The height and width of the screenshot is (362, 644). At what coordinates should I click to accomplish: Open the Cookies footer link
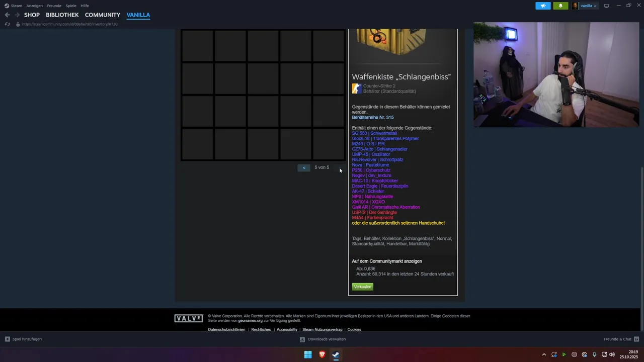click(x=354, y=330)
